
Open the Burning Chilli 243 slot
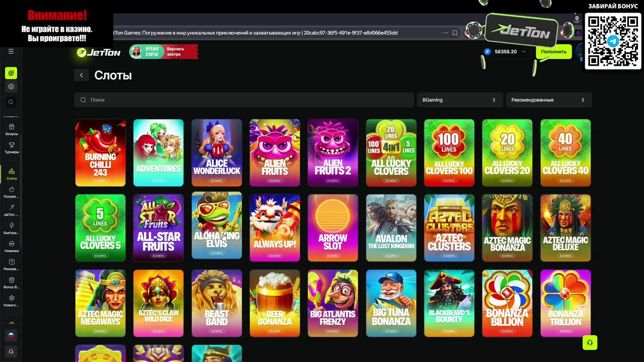click(x=100, y=153)
